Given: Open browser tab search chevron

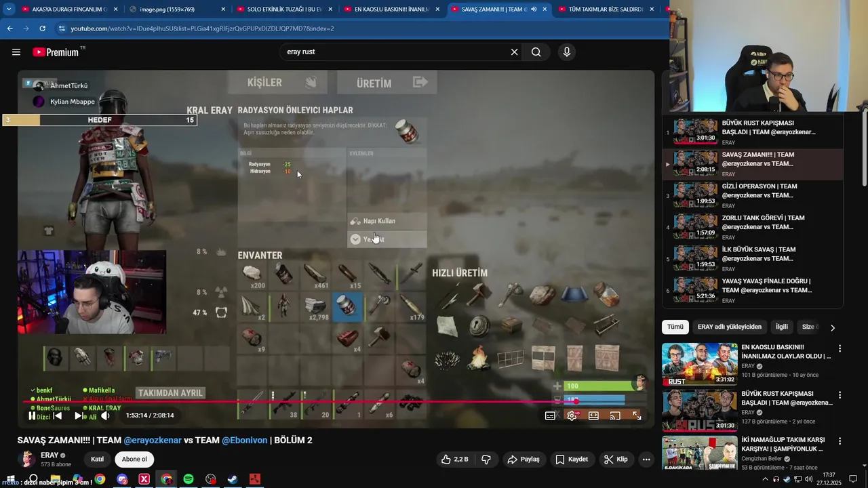Looking at the screenshot, I should coord(9,9).
